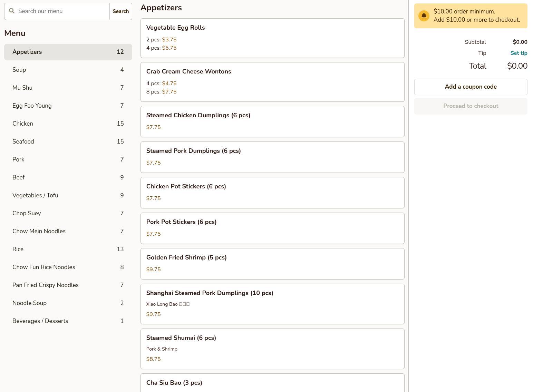This screenshot has height=392, width=533.
Task: Open Shanghai Steamed Pork Dumplings item
Action: tap(272, 304)
